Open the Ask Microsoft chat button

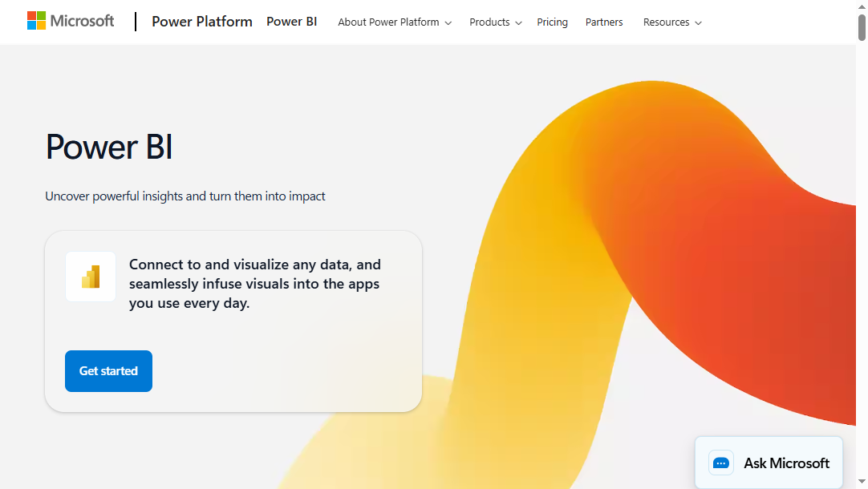click(x=769, y=463)
